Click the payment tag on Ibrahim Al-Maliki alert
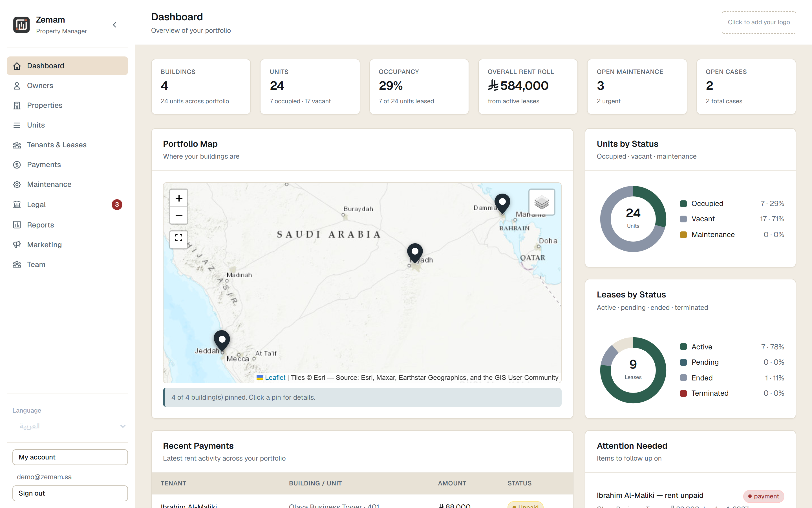812x508 pixels. [763, 496]
